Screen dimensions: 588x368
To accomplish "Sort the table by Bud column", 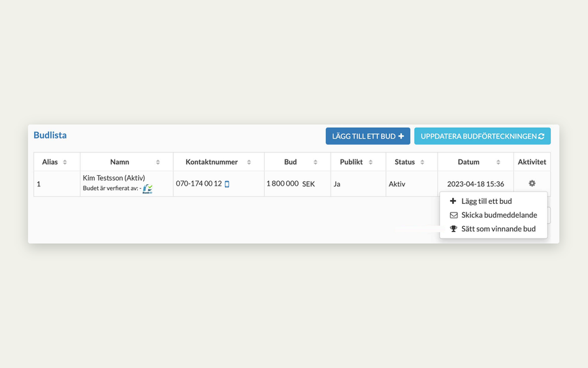I will tap(316, 162).
